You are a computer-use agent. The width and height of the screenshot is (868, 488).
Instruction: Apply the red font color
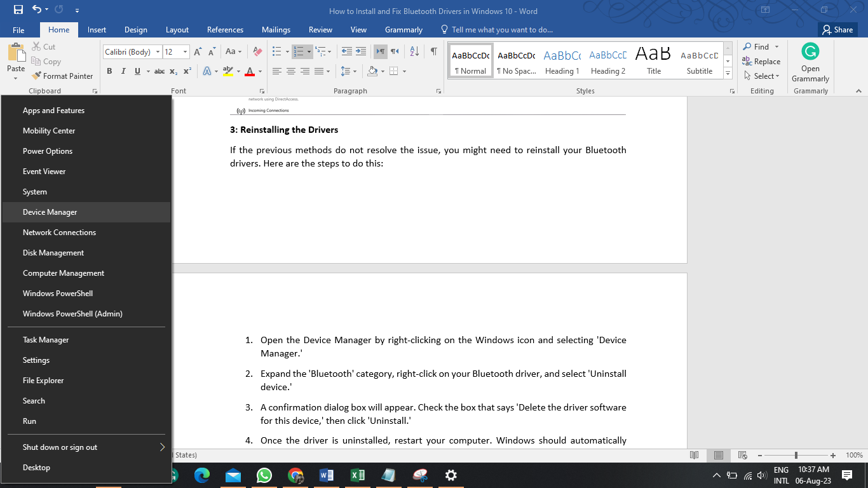tap(250, 71)
